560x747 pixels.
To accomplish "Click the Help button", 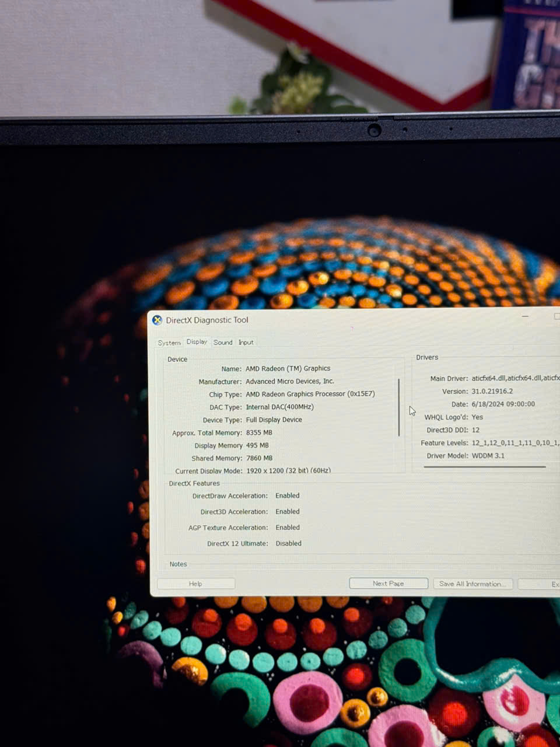I will click(195, 584).
